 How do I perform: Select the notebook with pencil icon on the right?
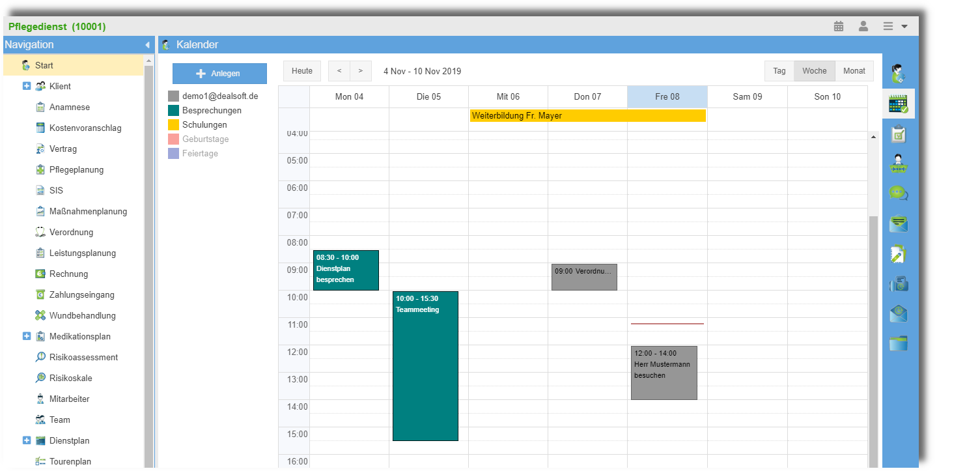coord(899,254)
